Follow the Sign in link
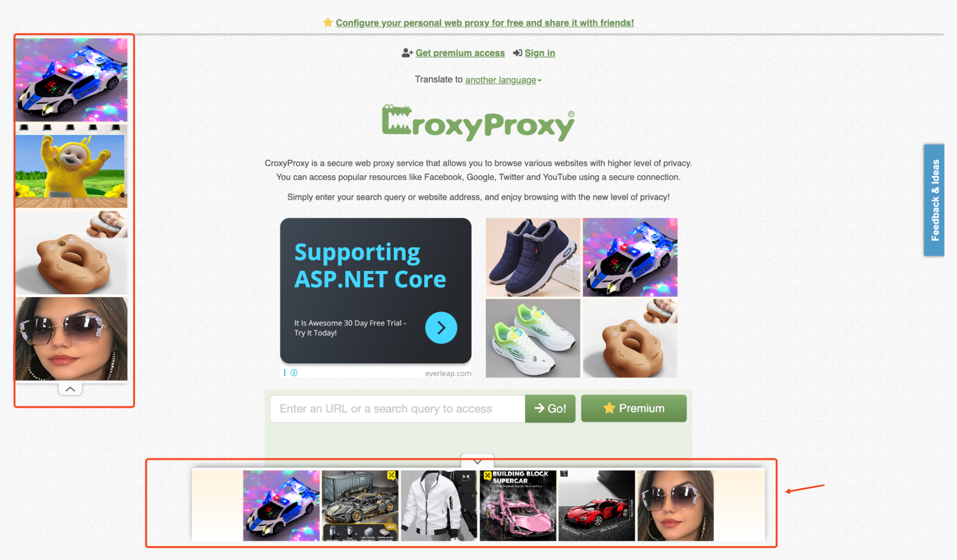The width and height of the screenshot is (957, 560). pos(540,53)
